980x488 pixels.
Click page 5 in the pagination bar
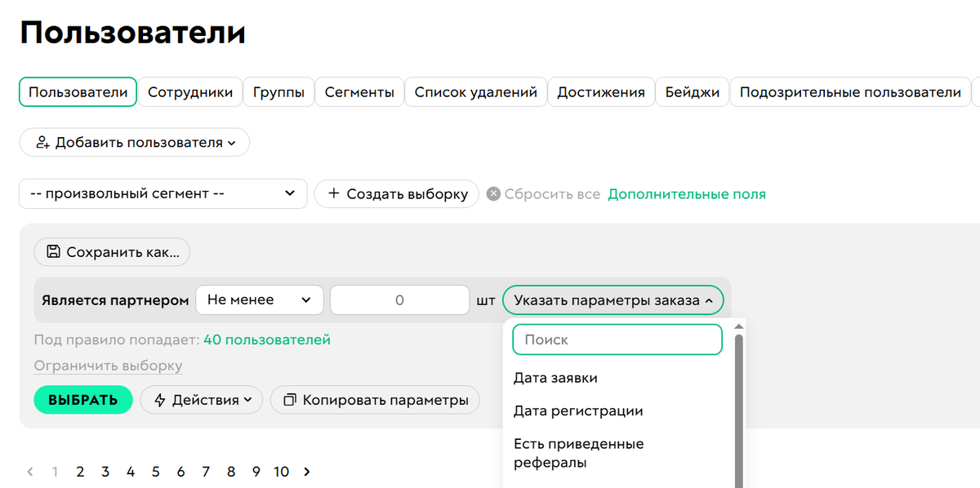pos(155,472)
